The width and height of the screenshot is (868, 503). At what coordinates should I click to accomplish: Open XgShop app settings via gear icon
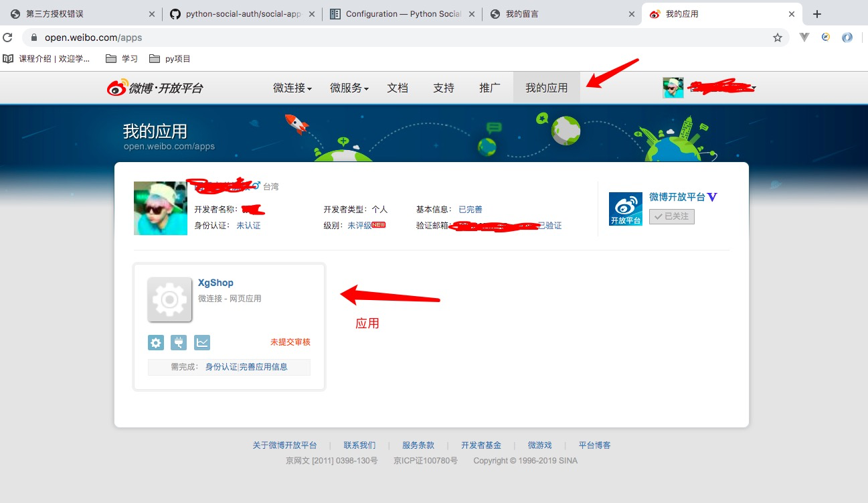[155, 342]
